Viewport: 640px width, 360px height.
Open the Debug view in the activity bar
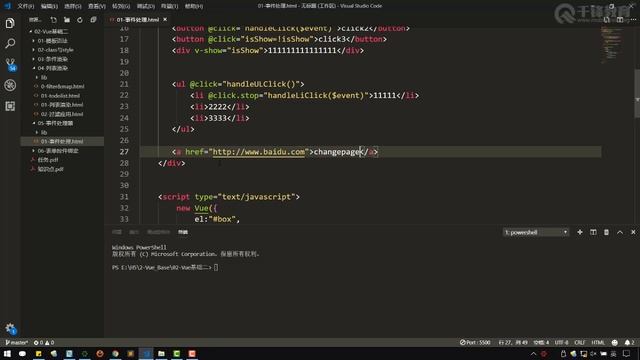(10, 85)
